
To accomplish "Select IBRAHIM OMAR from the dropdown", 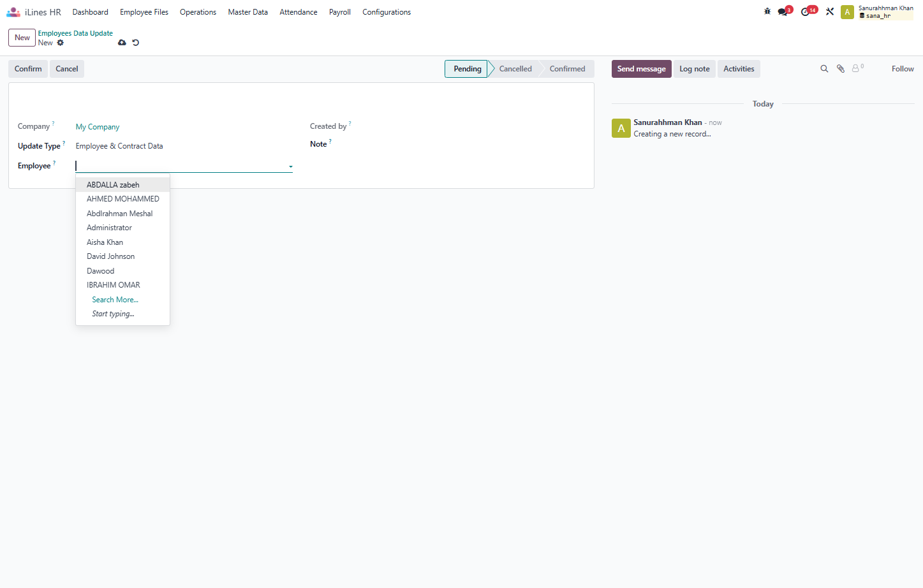I will (122, 285).
